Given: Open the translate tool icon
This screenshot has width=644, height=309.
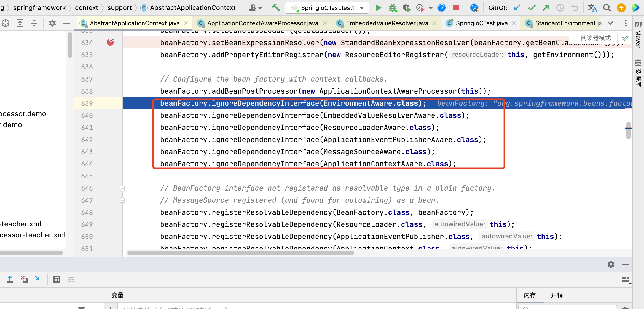Looking at the screenshot, I should (592, 8).
